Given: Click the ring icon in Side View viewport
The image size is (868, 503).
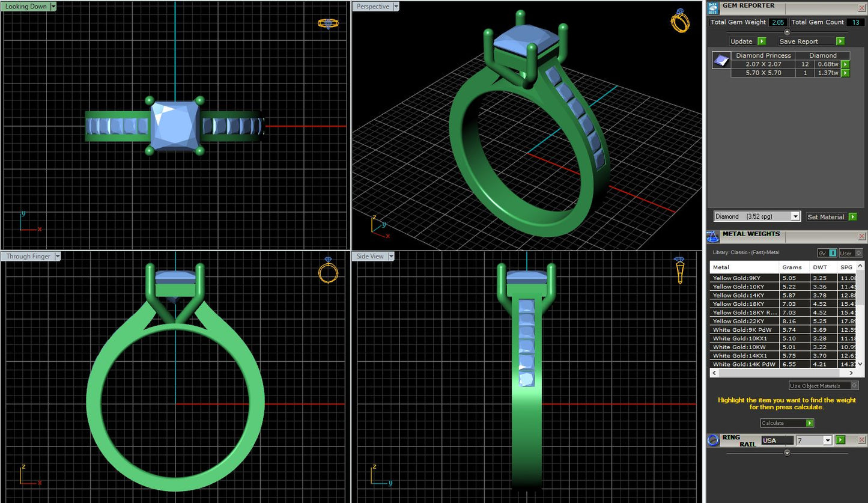Looking at the screenshot, I should (x=679, y=270).
